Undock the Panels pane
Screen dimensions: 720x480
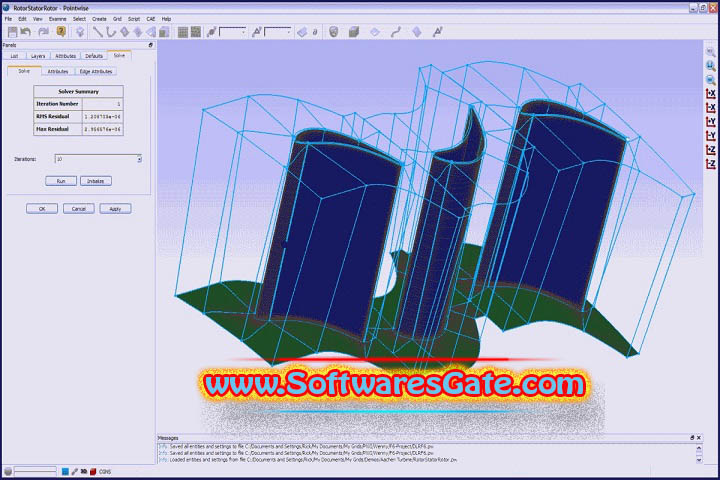pos(151,45)
